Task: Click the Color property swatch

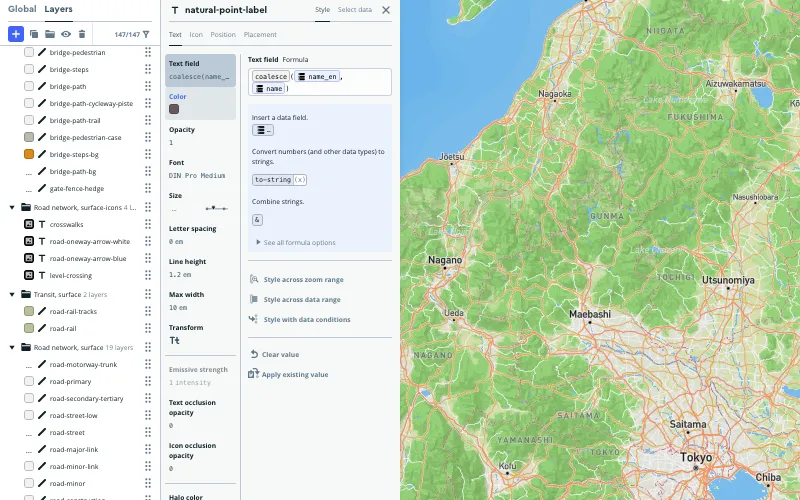Action: 174,109
